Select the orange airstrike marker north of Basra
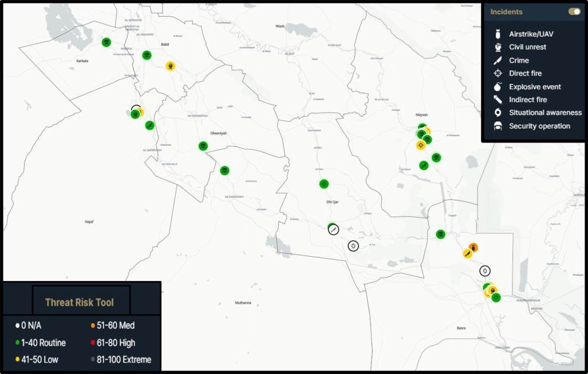The height and width of the screenshot is (374, 588). point(473,248)
